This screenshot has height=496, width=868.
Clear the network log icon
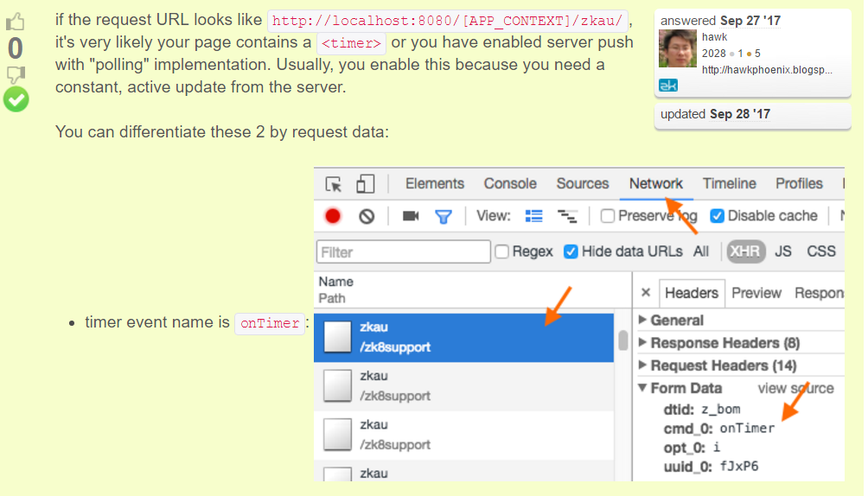(x=367, y=216)
